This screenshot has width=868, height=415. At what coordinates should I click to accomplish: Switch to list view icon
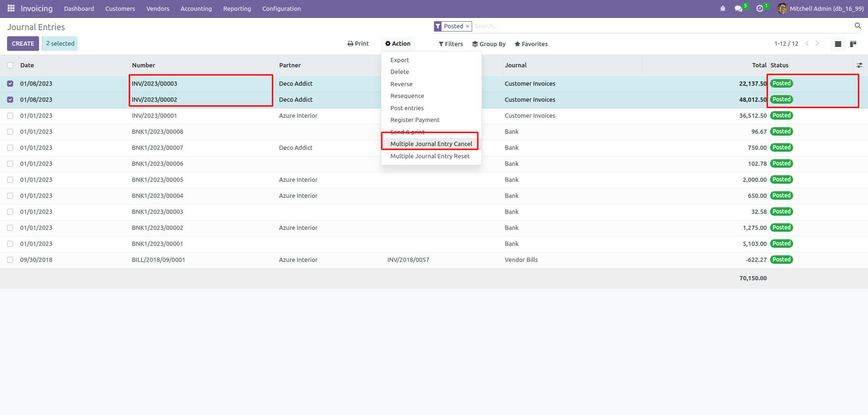838,44
